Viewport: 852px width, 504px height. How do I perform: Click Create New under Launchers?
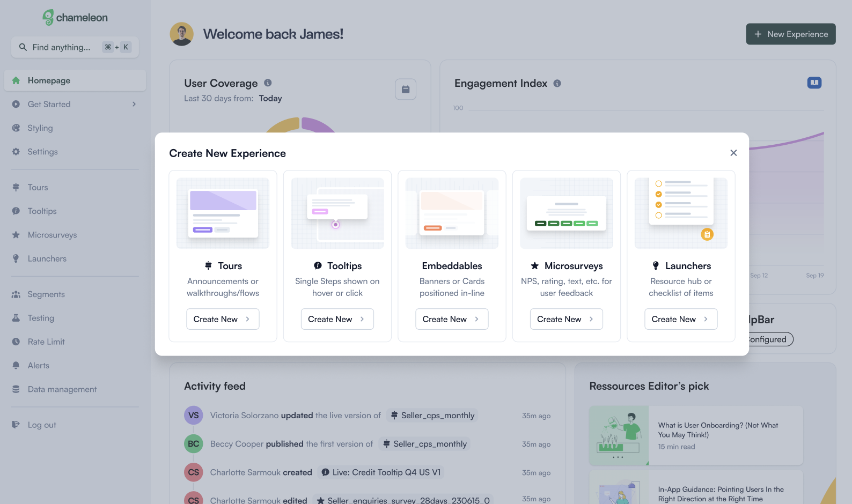click(x=681, y=319)
